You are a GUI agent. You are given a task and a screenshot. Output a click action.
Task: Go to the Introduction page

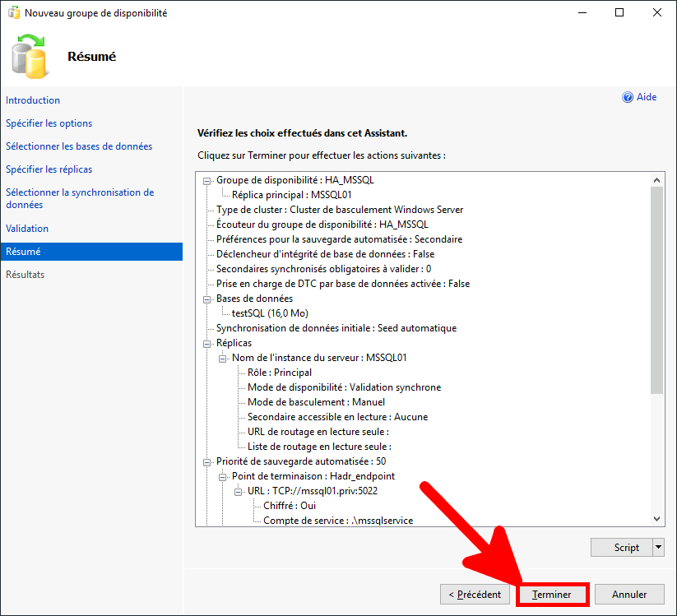pos(33,100)
